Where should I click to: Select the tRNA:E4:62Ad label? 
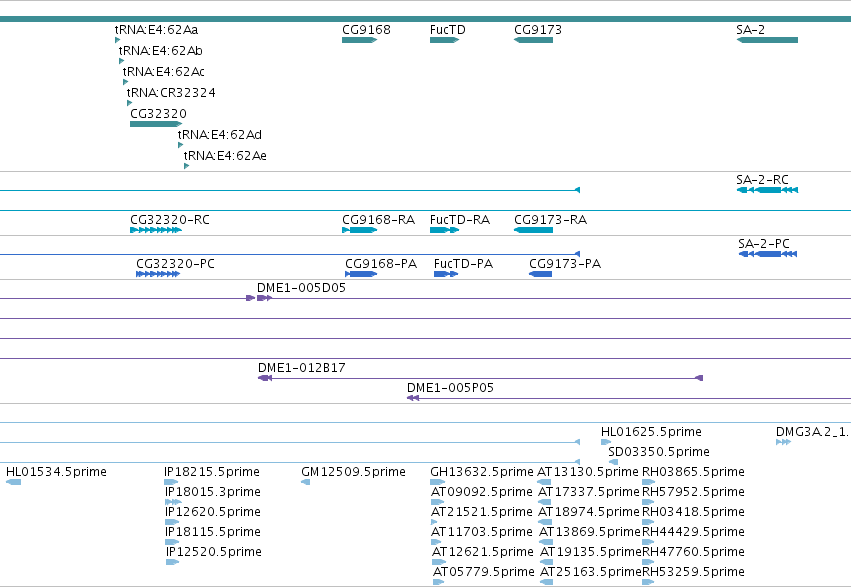coord(220,135)
